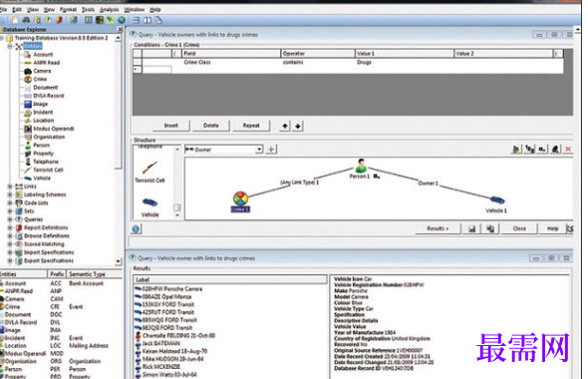588x379 pixels.
Task: Click the red shield toolbar icon
Action: tap(59, 20)
